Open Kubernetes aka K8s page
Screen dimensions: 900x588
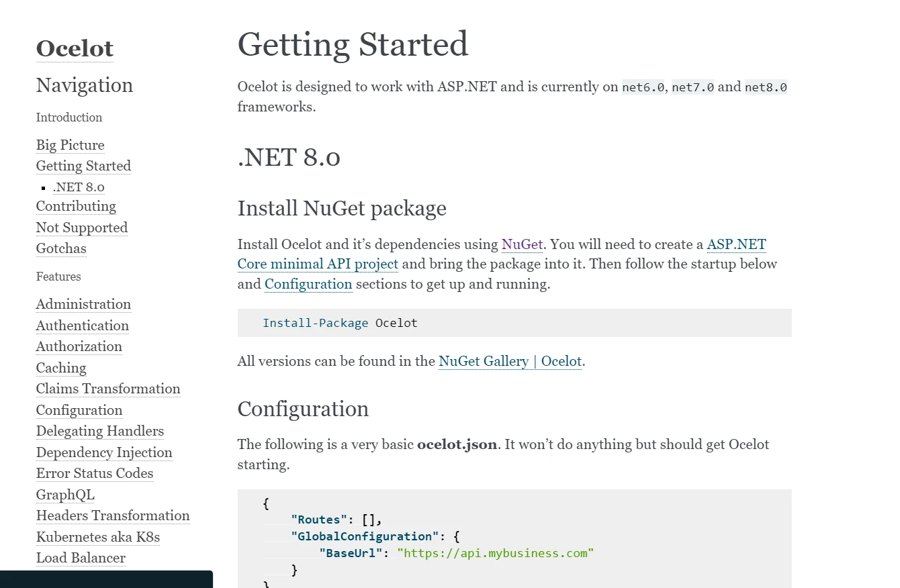coord(98,537)
